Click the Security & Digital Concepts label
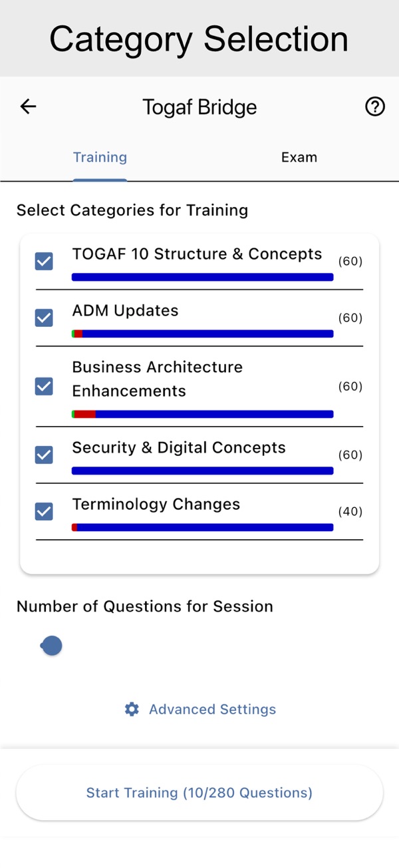The height and width of the screenshot is (868, 399). click(179, 448)
